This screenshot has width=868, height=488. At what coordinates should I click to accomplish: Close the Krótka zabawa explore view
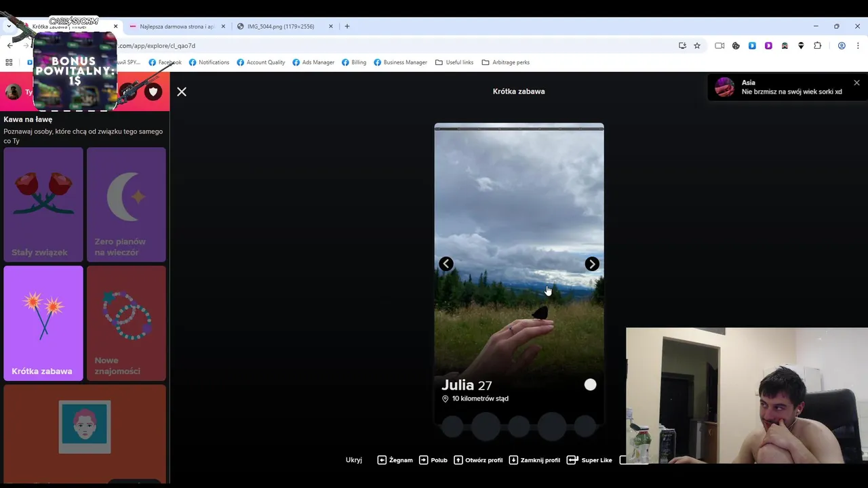[x=182, y=91]
